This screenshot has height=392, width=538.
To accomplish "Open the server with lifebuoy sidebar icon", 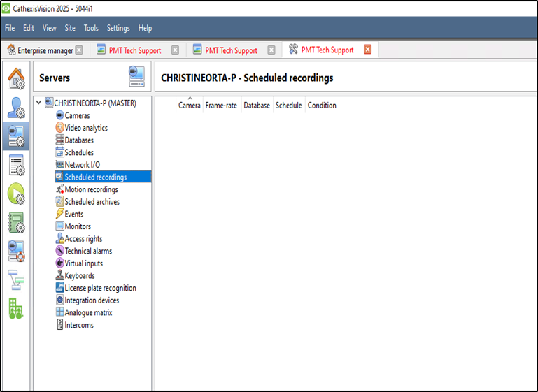I will click(16, 251).
